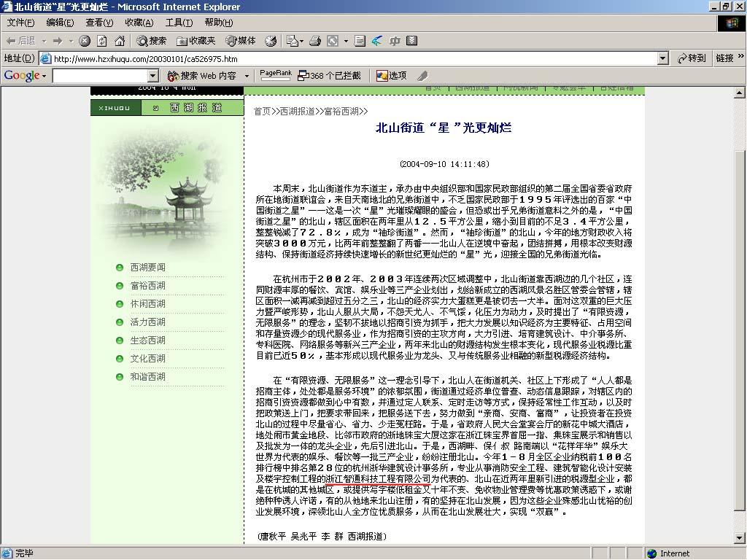Print the page via printer icon
747x560 pixels.
coord(315,41)
